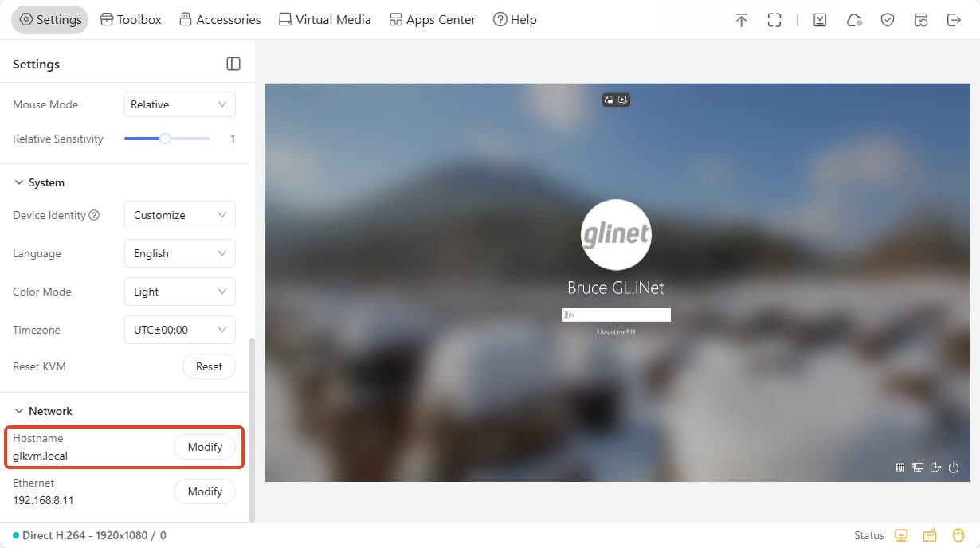Expand the Timezone dropdown
The image size is (980, 548).
click(x=179, y=330)
